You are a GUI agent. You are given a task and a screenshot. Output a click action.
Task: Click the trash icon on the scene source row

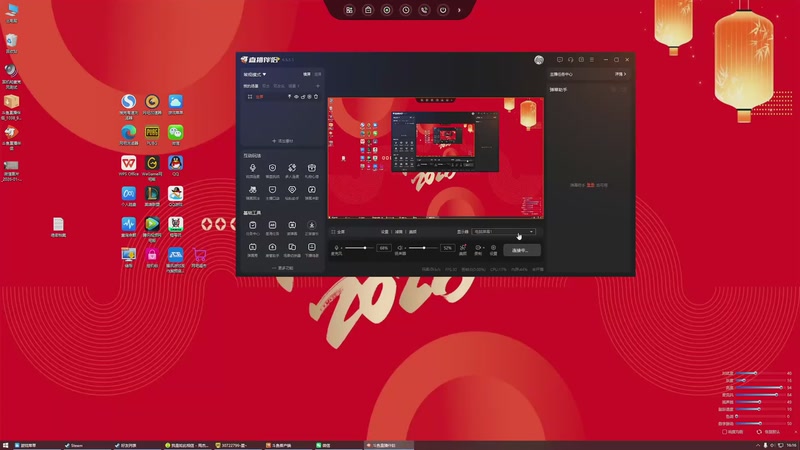316,96
